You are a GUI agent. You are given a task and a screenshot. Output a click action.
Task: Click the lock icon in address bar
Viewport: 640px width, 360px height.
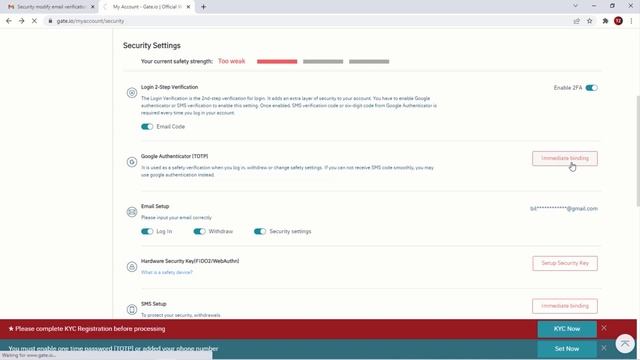tap(50, 21)
